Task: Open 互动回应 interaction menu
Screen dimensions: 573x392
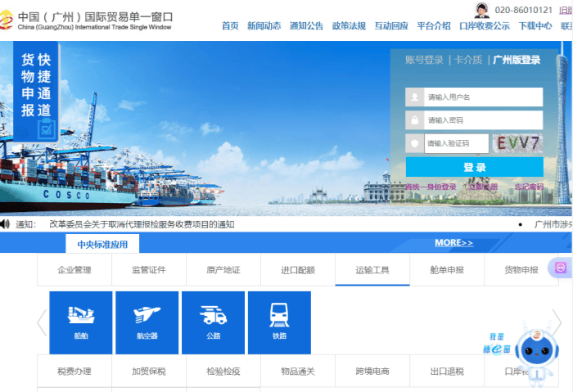Action: pyautogui.click(x=391, y=26)
